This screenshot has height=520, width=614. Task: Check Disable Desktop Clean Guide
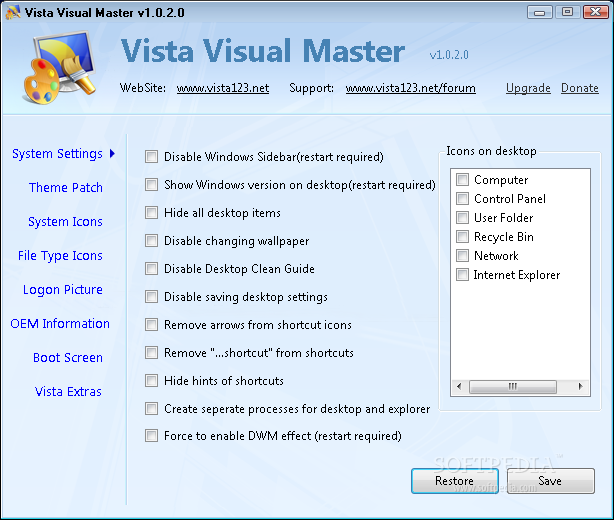point(151,269)
